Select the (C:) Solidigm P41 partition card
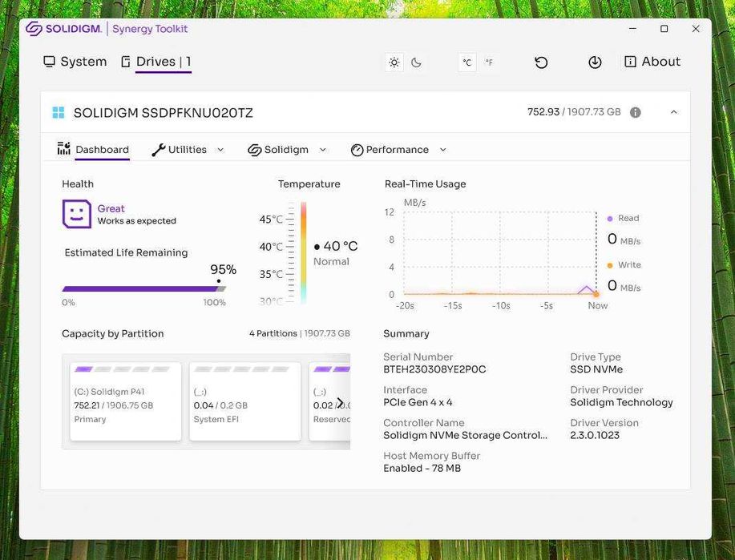 tap(126, 401)
